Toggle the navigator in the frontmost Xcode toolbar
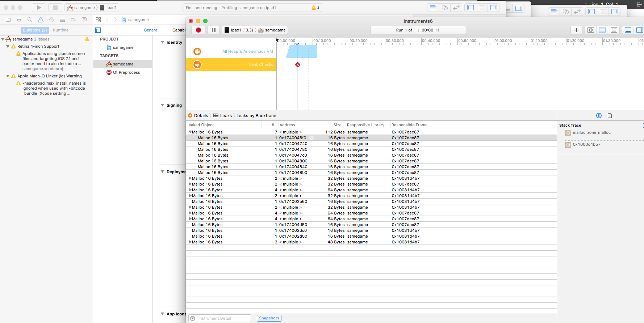This screenshot has width=644, height=323. pyautogui.click(x=471, y=8)
